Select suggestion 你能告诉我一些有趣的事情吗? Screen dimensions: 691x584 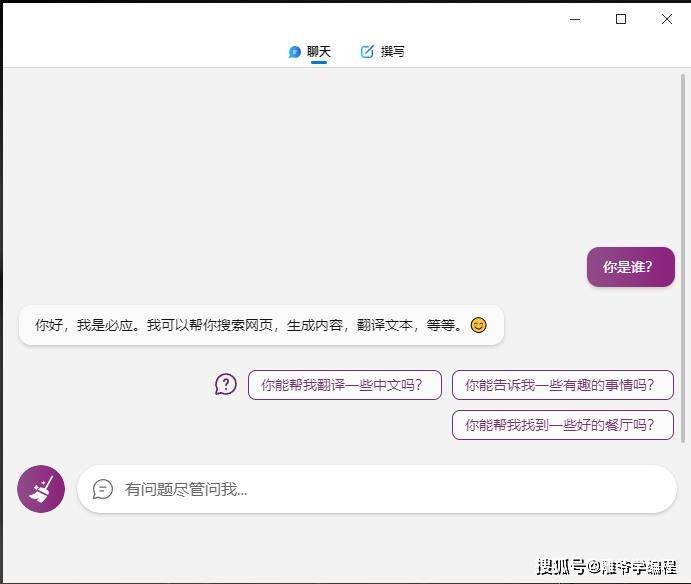[563, 385]
